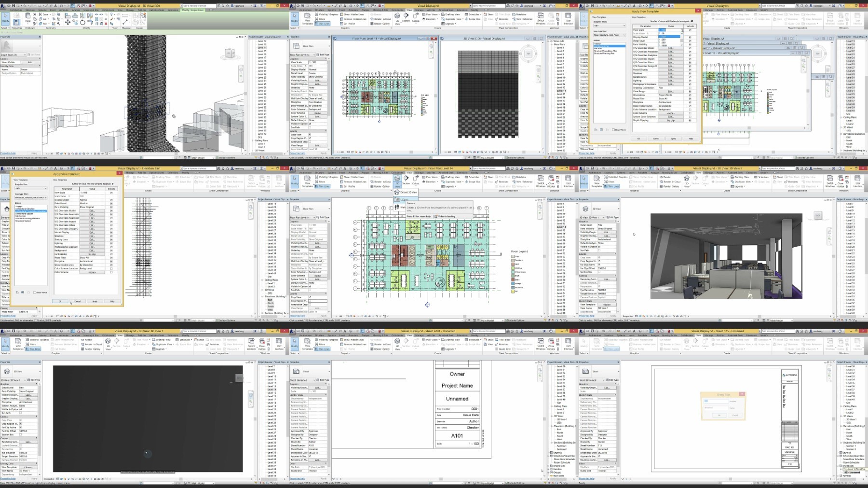Screen dimensions: 868x488
Task: Enable Show Views checkbox in Elevation East dialog
Action: tap(34, 293)
